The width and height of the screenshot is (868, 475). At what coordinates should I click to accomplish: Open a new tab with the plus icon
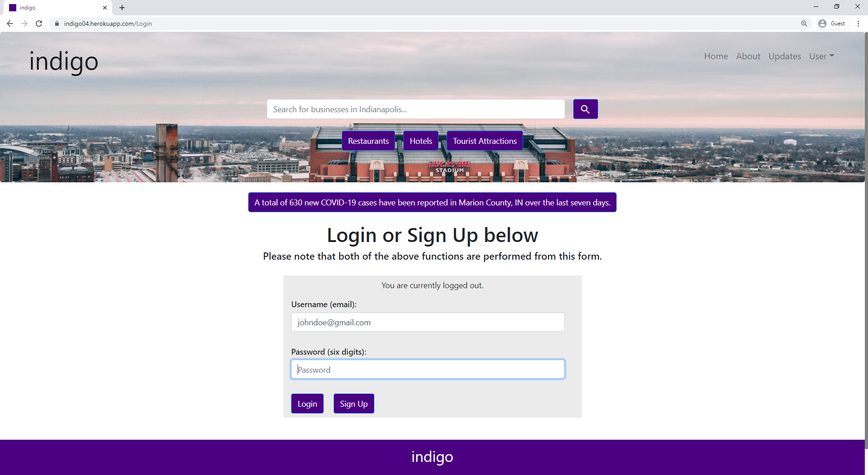tap(122, 8)
